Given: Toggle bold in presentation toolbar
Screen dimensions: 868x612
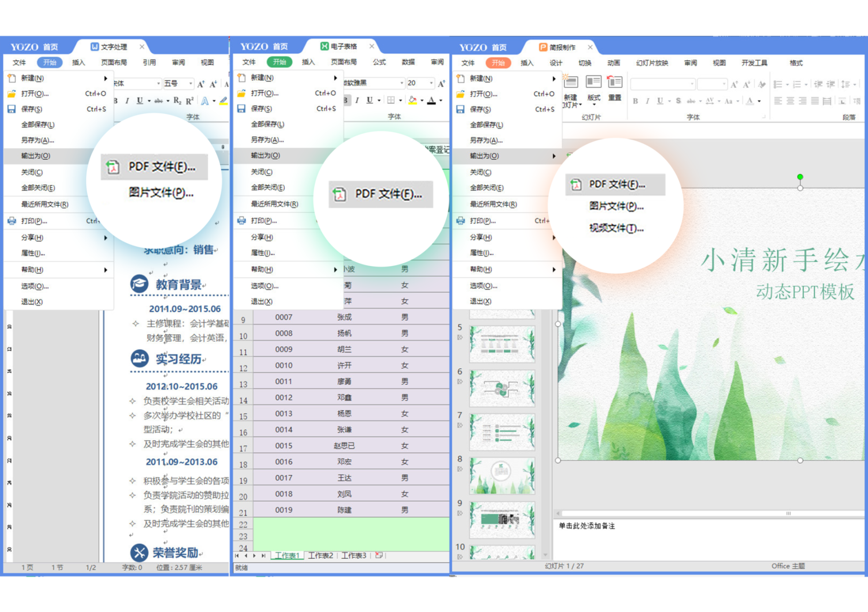Looking at the screenshot, I should (635, 101).
